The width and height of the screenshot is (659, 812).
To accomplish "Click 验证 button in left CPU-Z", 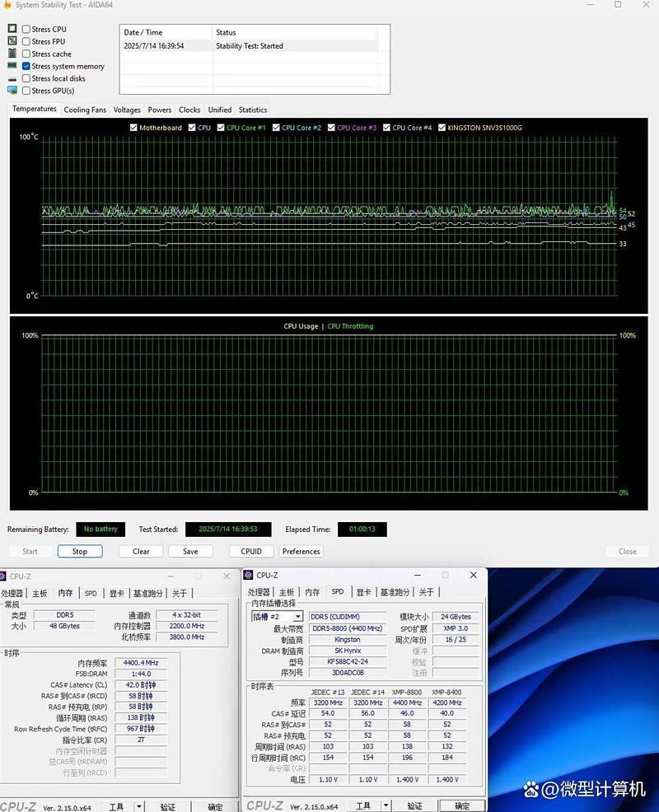I will [x=168, y=807].
